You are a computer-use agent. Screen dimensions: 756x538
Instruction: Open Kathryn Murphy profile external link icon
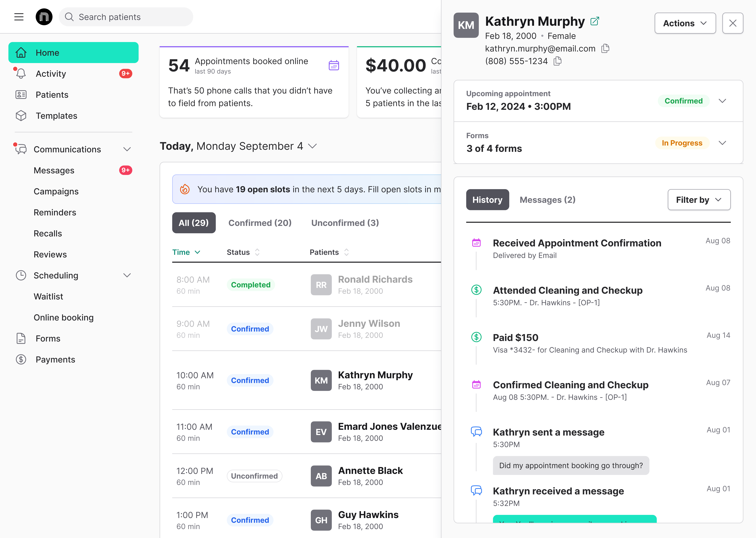click(x=595, y=21)
